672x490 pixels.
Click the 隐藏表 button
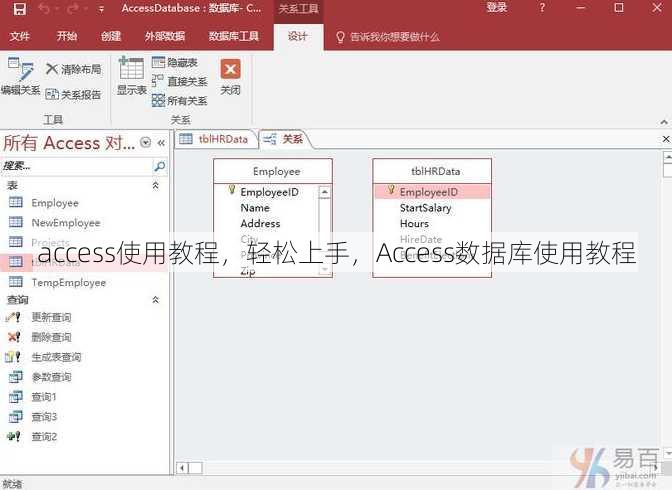175,63
